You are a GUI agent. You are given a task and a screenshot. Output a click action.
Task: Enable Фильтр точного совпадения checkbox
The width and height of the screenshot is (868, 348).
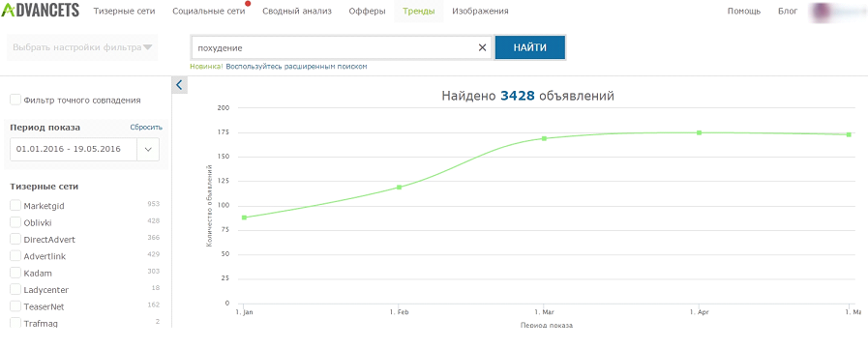click(15, 101)
